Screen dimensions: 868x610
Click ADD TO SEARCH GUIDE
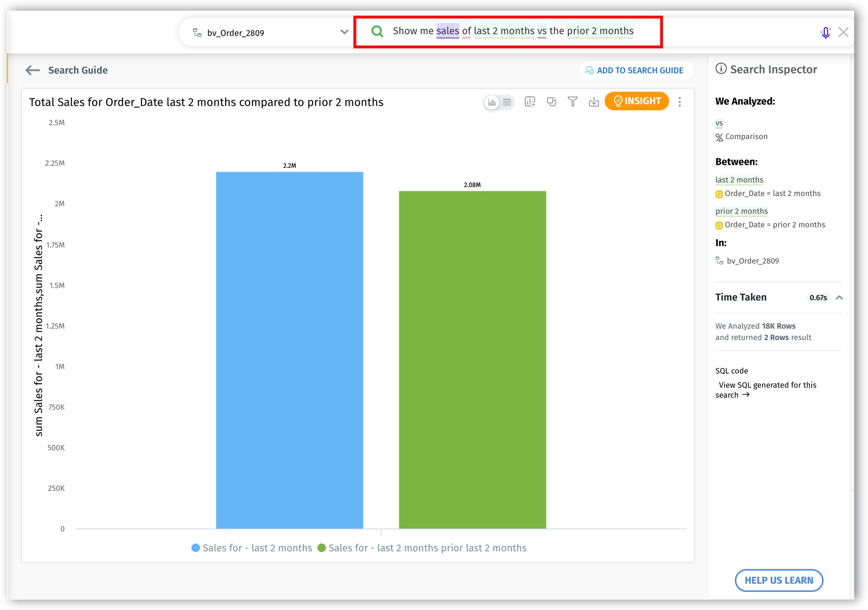point(636,71)
